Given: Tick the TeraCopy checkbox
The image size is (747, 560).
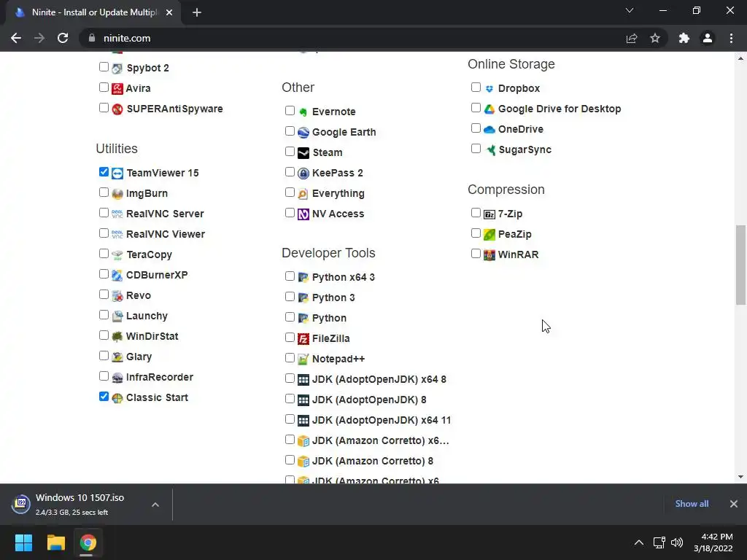Looking at the screenshot, I should pos(104,253).
